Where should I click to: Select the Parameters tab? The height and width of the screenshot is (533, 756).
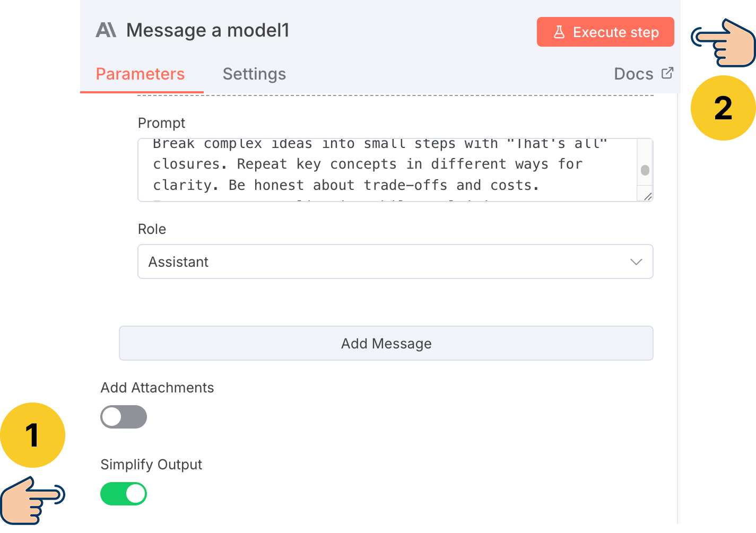140,74
